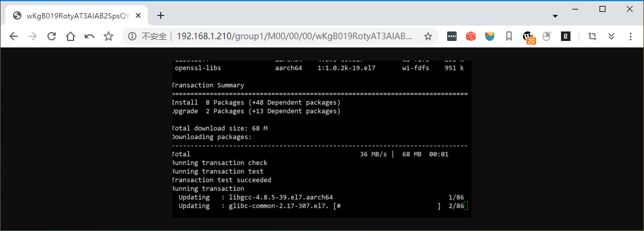Open the browser home page
This screenshot has width=644, height=231.
(71, 37)
